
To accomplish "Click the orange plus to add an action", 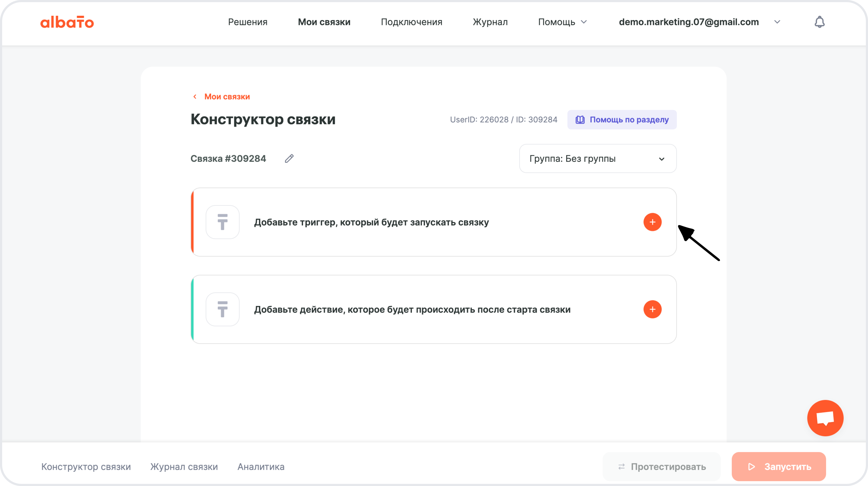I will pos(653,309).
